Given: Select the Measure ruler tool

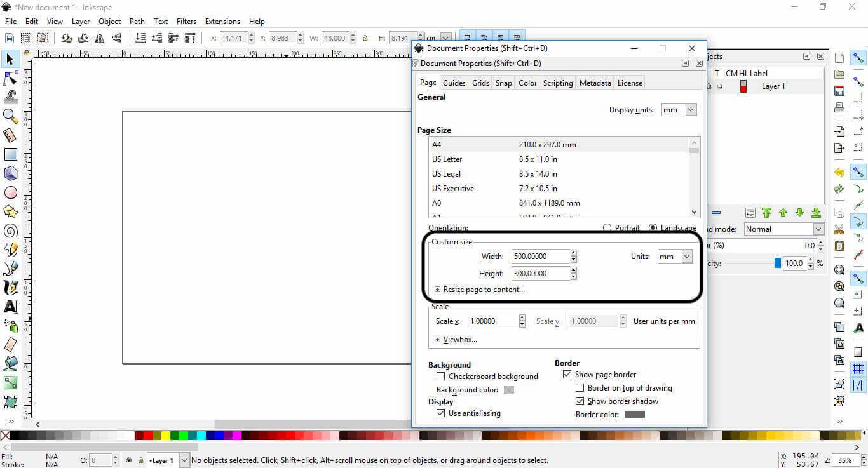Looking at the screenshot, I should point(10,135).
